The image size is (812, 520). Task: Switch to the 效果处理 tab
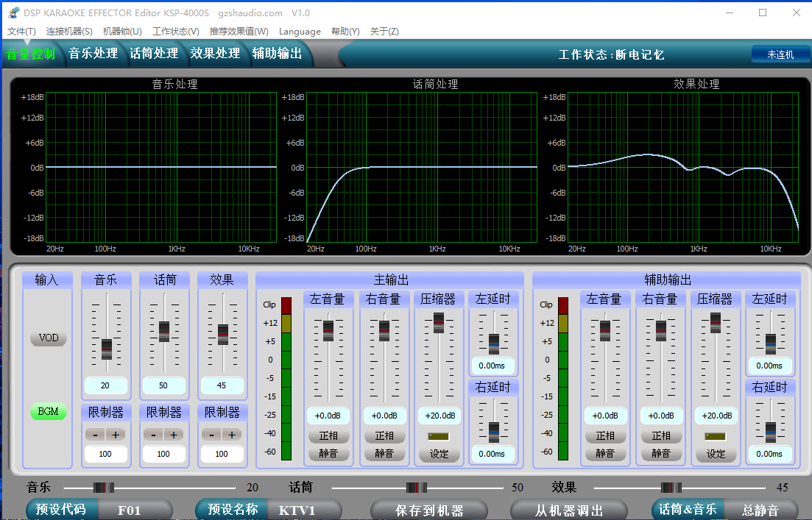click(215, 54)
